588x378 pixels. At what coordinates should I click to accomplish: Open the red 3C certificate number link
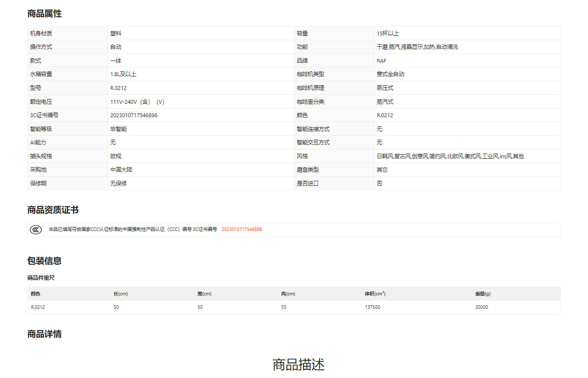click(242, 230)
